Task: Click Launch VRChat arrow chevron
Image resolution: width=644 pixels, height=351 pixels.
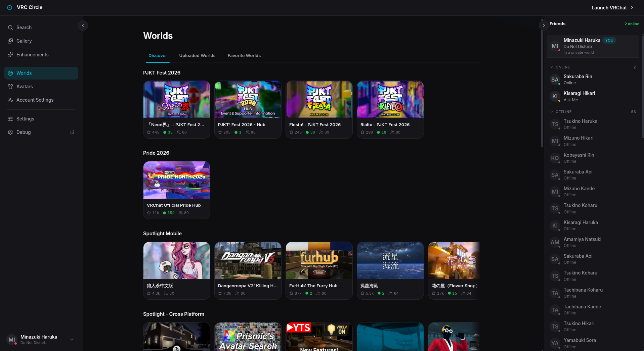Action: pyautogui.click(x=632, y=7)
